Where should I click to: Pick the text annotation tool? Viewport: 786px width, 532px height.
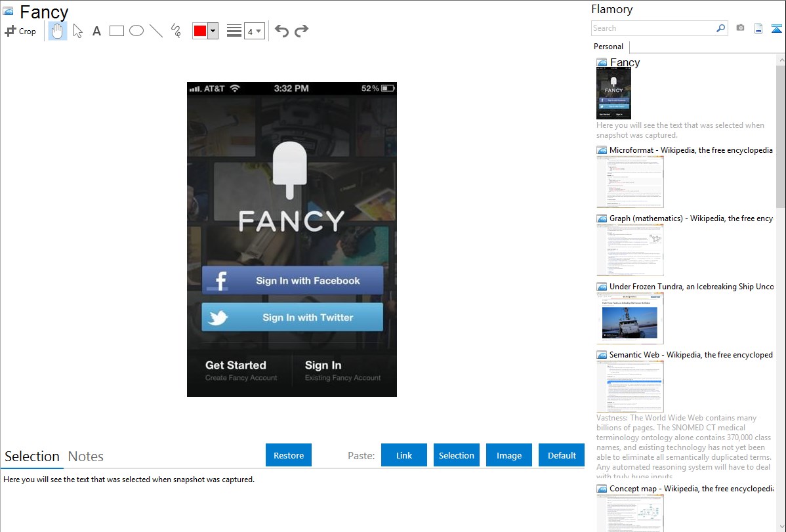[96, 31]
